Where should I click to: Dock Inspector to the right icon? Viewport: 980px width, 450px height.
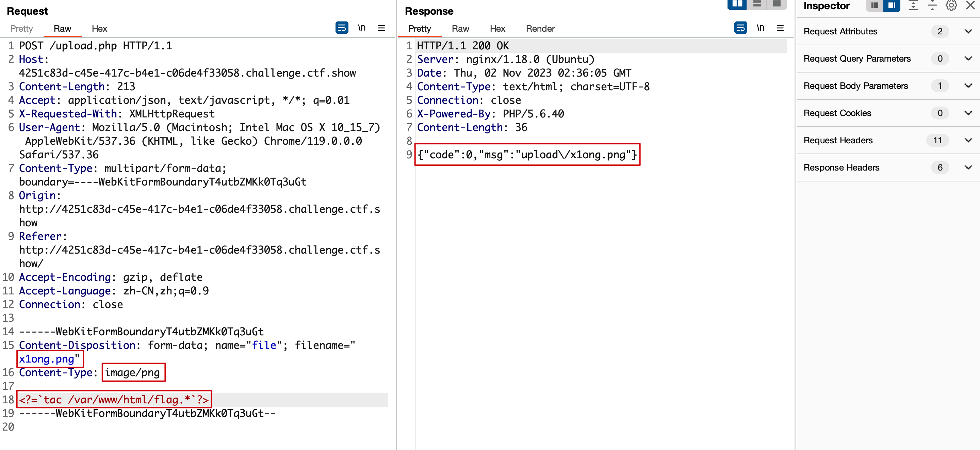[x=892, y=5]
